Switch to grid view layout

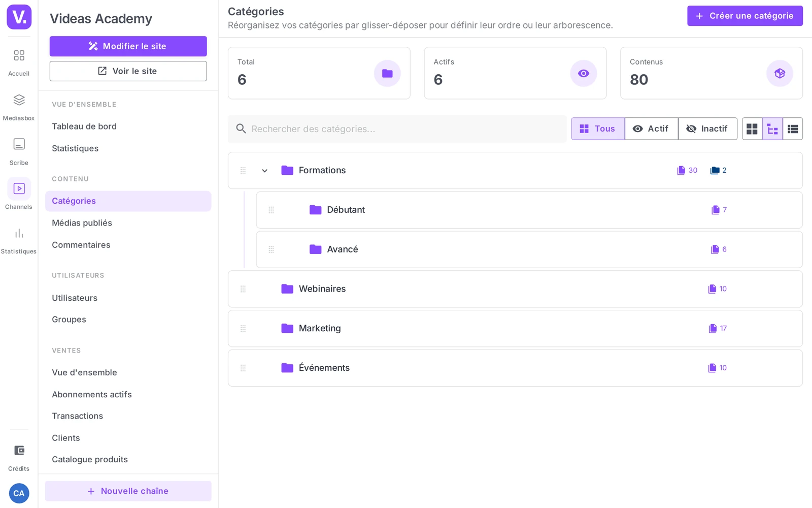coord(752,129)
